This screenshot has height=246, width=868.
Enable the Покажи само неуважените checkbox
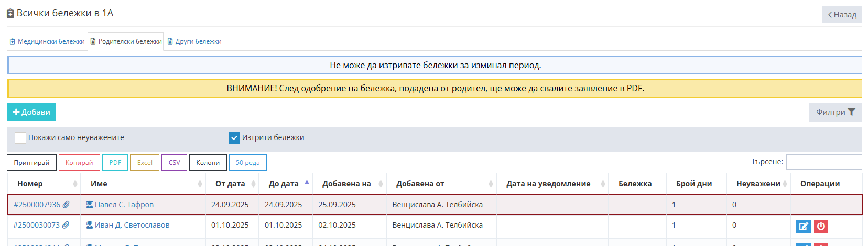20,137
